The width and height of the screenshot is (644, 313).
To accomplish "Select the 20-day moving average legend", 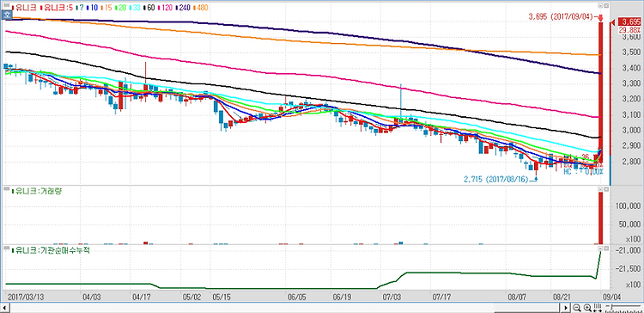I will (x=122, y=8).
